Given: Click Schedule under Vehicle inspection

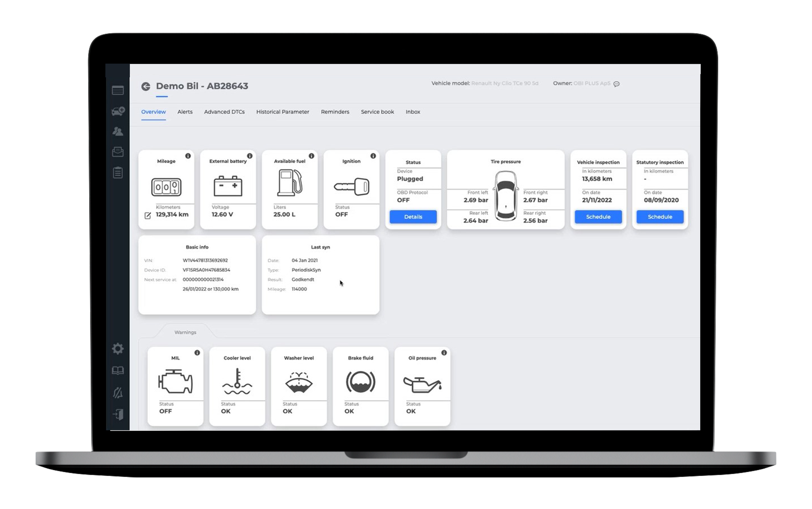Looking at the screenshot, I should click(x=598, y=217).
